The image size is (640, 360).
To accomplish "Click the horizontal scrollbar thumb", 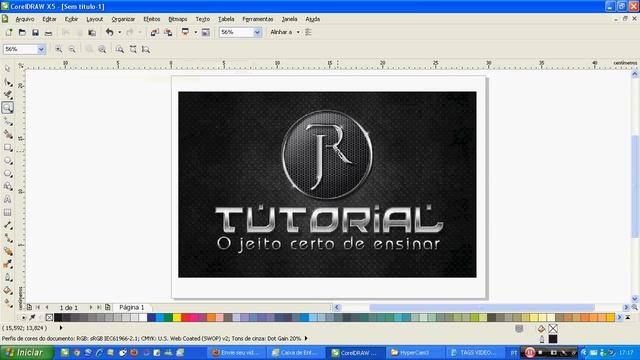I will 482,307.
